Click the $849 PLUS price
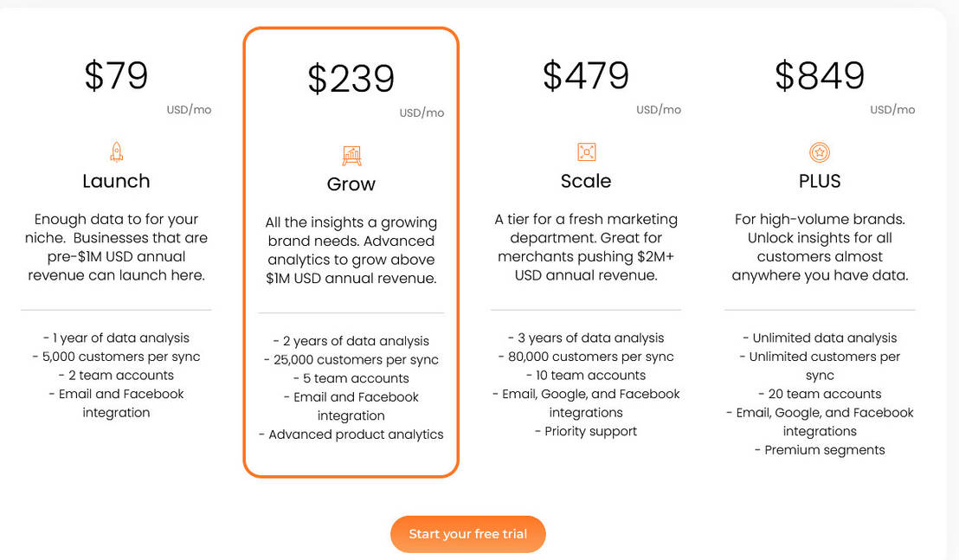959x560 pixels. point(819,75)
